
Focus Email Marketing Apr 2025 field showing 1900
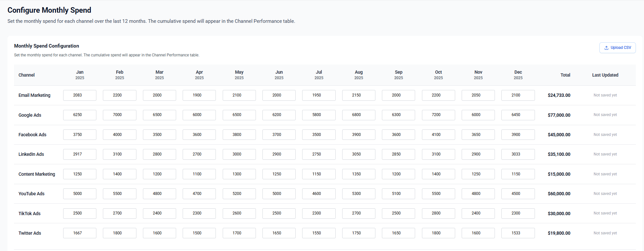199,95
